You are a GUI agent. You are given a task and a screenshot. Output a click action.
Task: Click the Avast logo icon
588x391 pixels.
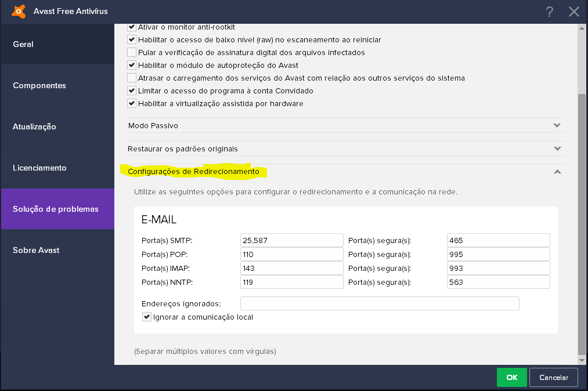pos(19,12)
